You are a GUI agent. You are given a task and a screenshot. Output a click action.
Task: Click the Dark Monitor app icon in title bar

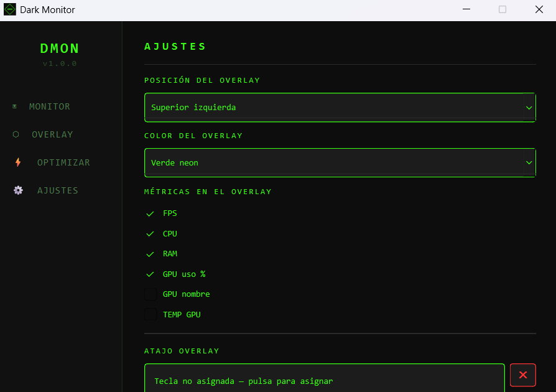point(9,9)
